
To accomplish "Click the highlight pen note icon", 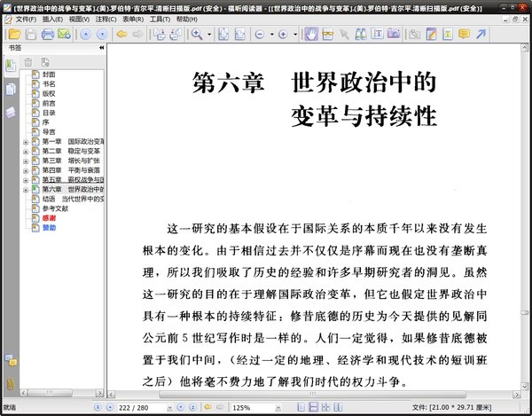I will 431,35.
